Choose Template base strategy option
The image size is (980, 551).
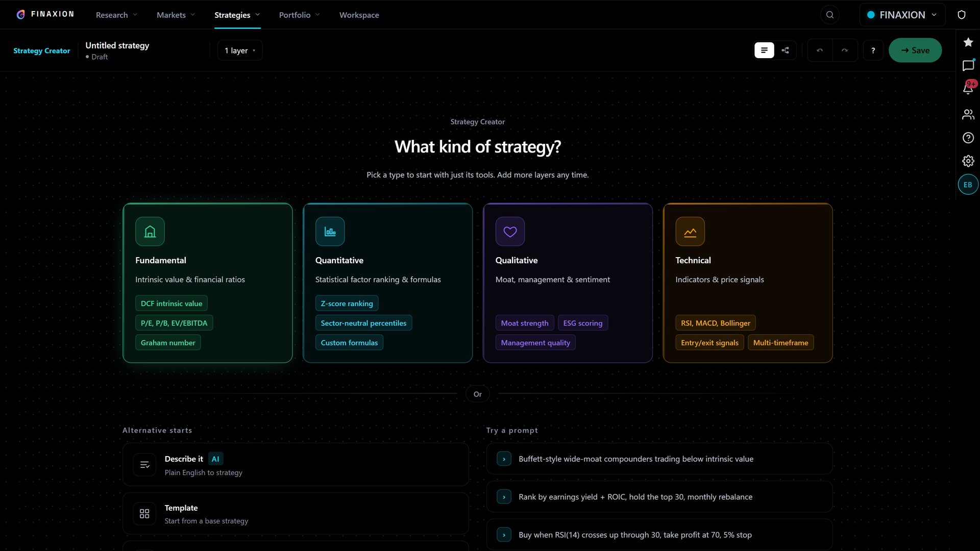click(x=296, y=514)
